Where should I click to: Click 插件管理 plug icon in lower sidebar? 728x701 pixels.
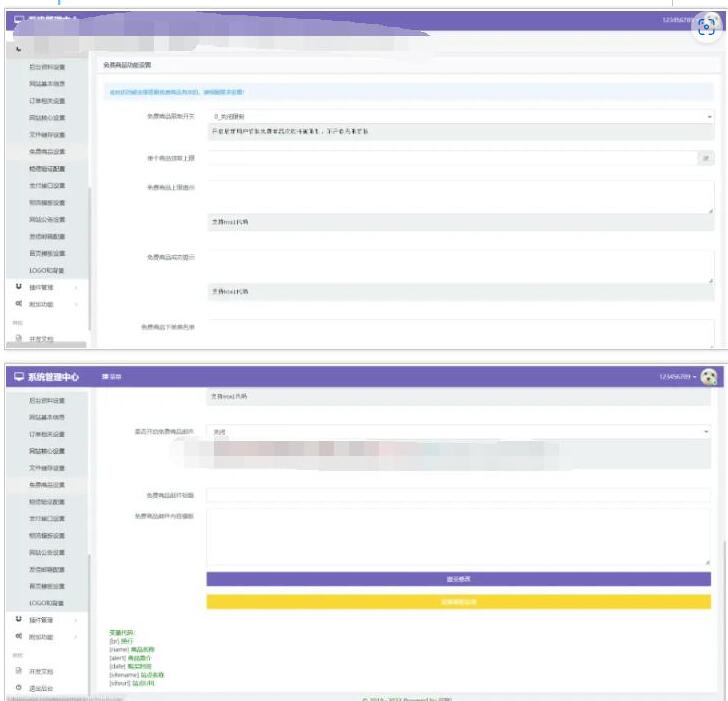coord(19,620)
